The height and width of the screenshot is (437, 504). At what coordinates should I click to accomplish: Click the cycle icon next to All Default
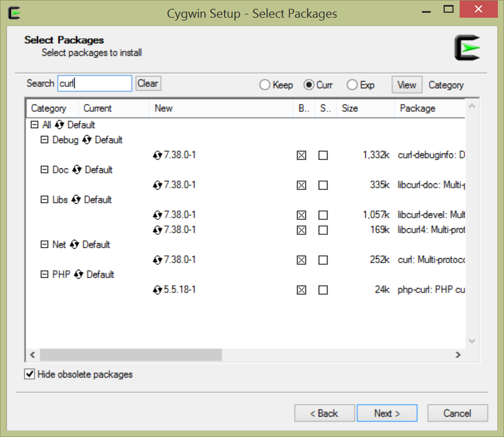(59, 125)
